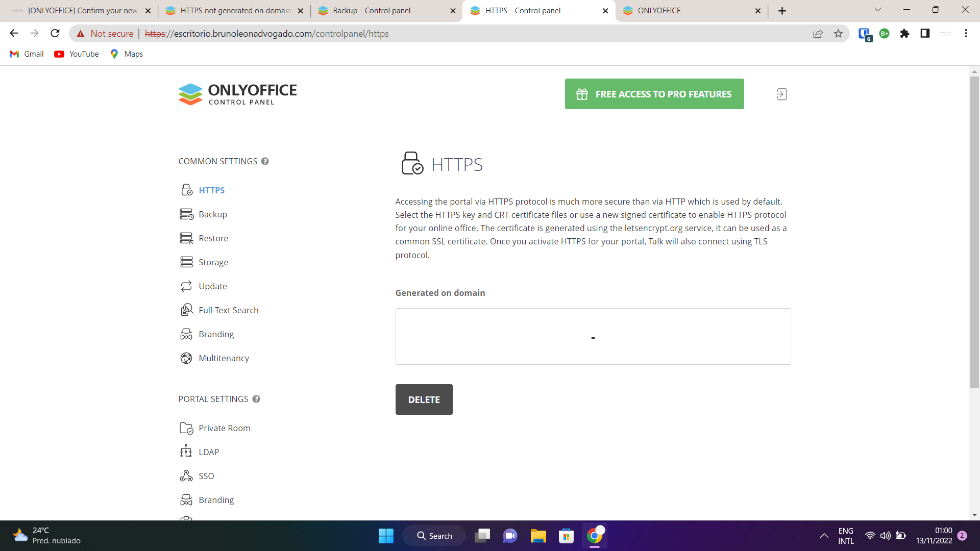The image size is (980, 551).
Task: Click the Not secure warning indicator
Action: click(105, 34)
